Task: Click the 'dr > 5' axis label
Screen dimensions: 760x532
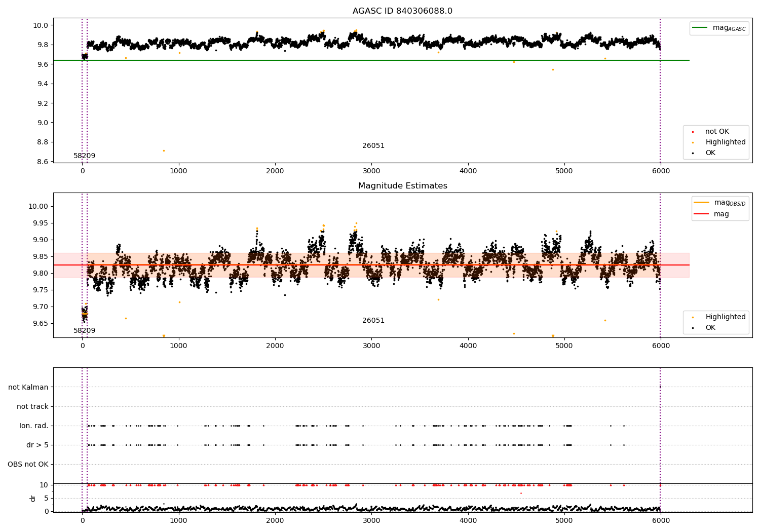Action: click(x=37, y=445)
